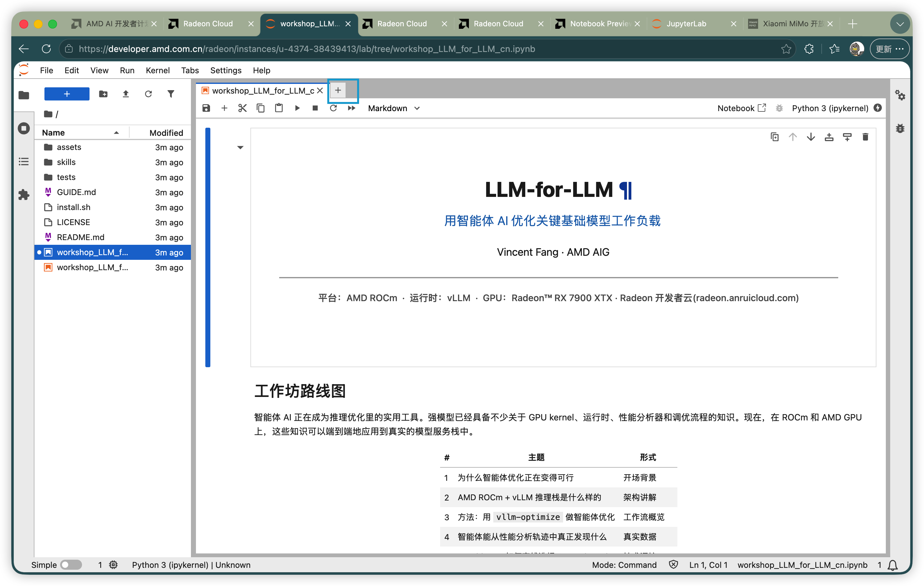Open the File Browser sidebar panel
Image resolution: width=924 pixels, height=586 pixels.
tap(24, 95)
